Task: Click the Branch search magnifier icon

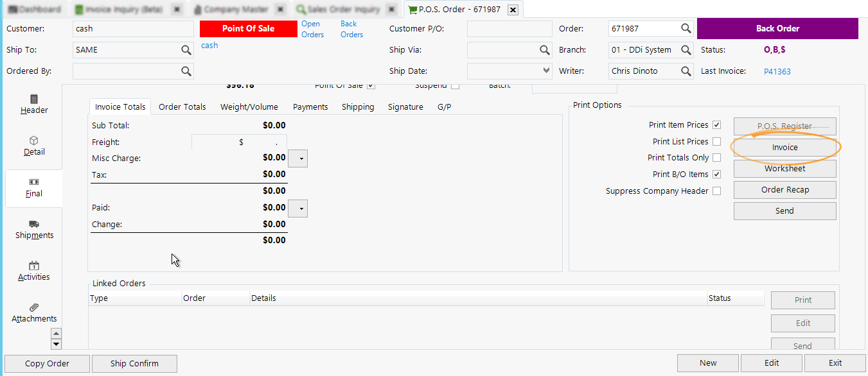Action: coord(686,49)
